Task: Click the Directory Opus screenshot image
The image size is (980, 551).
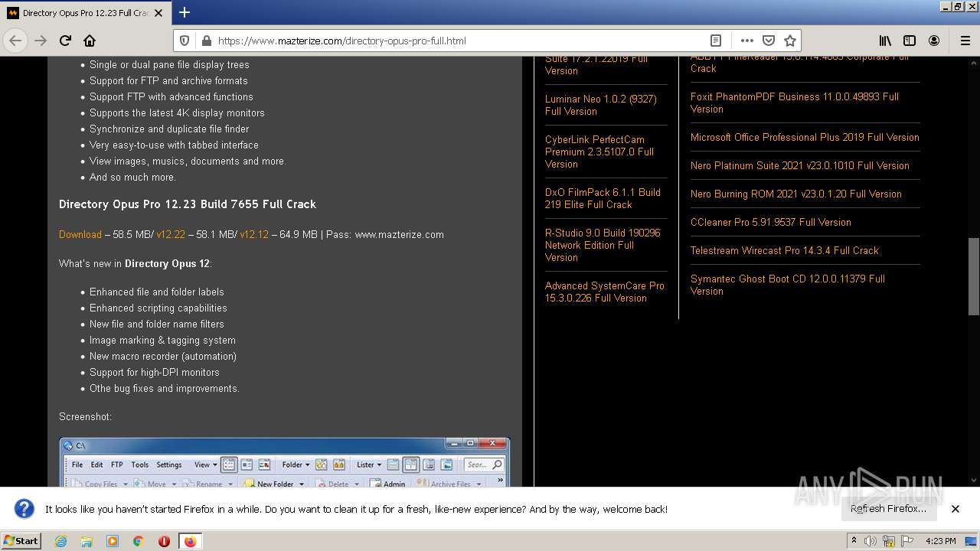Action: pos(284,462)
